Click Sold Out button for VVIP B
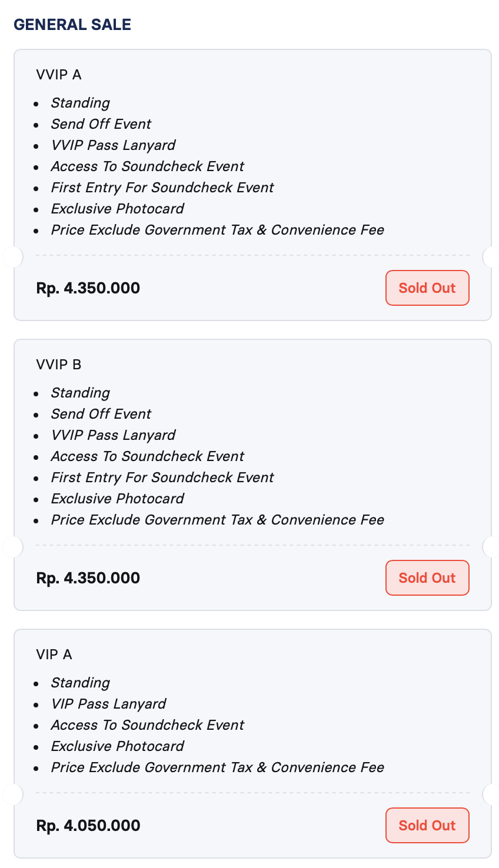This screenshot has height=868, width=499. [427, 578]
